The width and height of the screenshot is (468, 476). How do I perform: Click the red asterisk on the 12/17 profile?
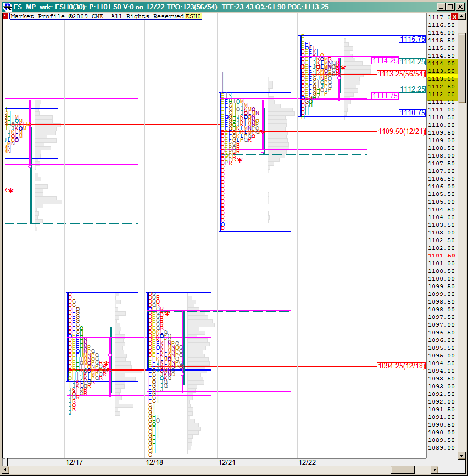point(106,364)
